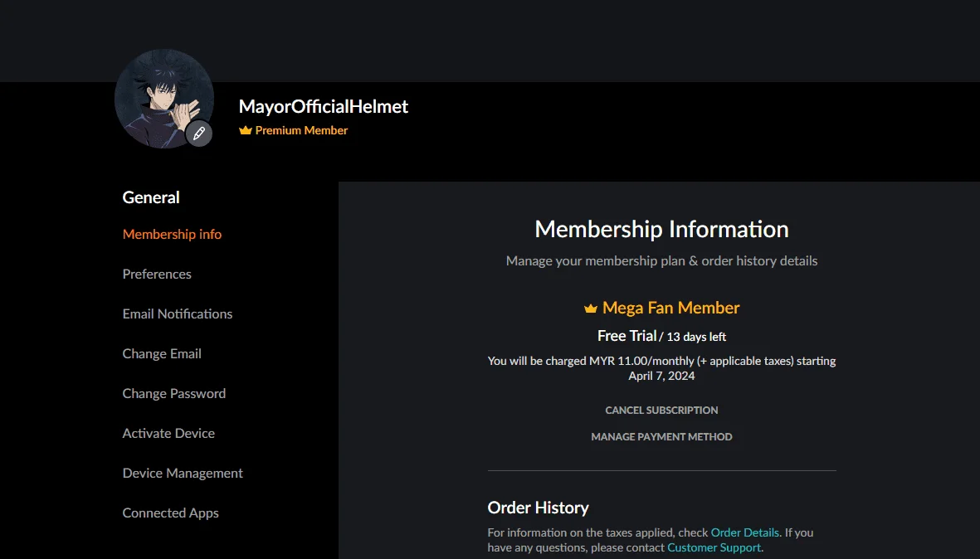Go to Email Notifications settings
The image size is (980, 559).
(178, 314)
